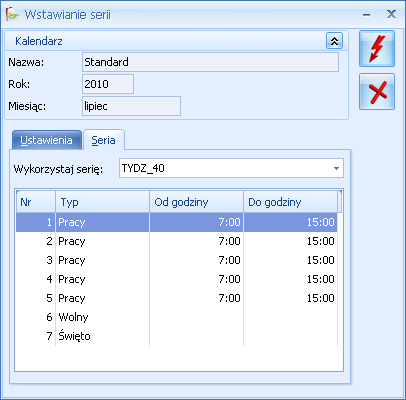Sort by the Typ column header

pos(102,202)
